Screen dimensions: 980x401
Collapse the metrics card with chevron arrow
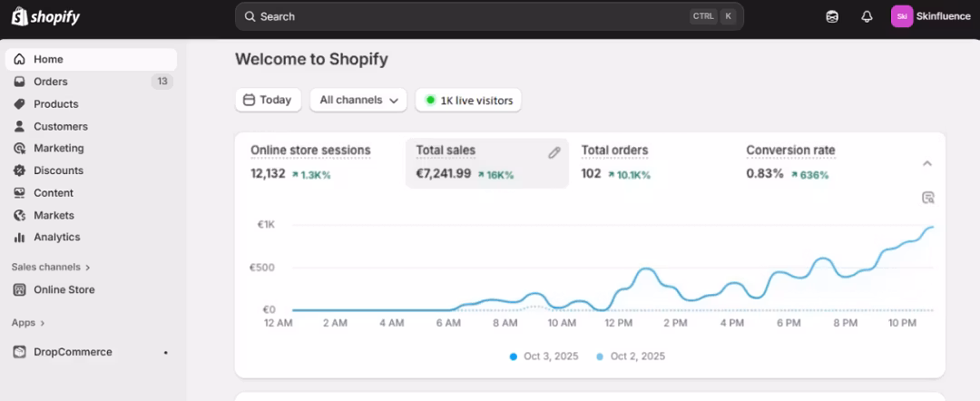tap(927, 163)
